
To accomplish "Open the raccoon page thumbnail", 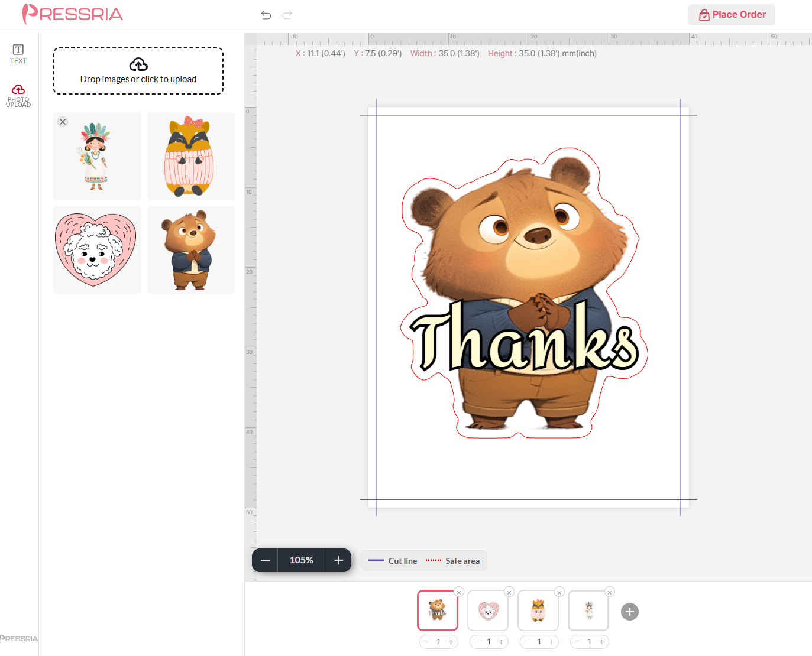I will (538, 610).
